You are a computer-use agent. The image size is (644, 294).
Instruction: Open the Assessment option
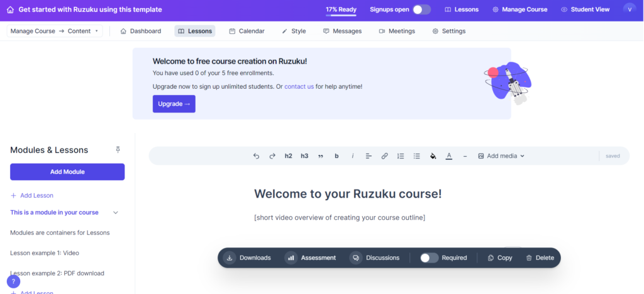(x=311, y=258)
